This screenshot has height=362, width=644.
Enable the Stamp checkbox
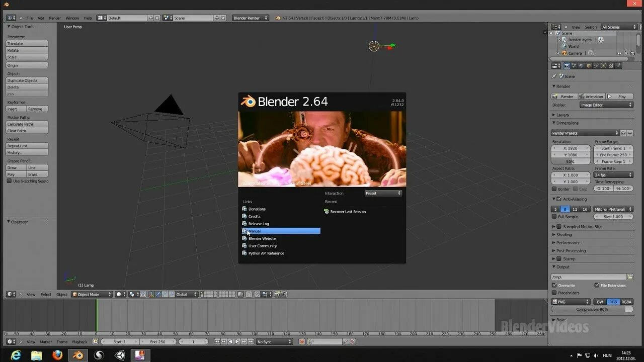pos(559,259)
